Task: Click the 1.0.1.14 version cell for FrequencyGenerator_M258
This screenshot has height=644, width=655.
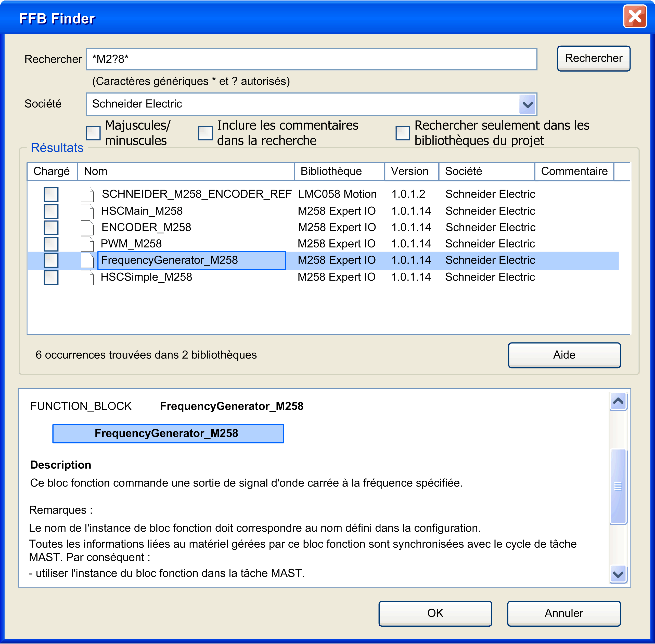Action: (x=411, y=260)
